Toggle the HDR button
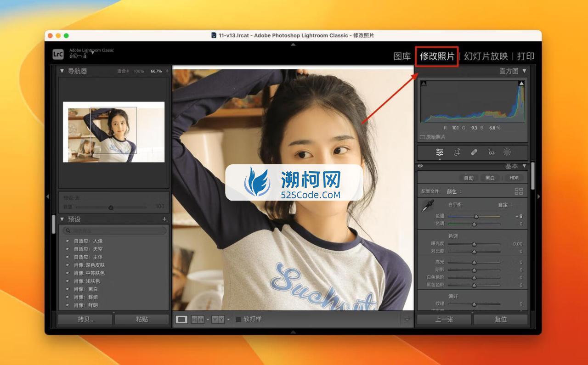588x365 pixels. (514, 178)
